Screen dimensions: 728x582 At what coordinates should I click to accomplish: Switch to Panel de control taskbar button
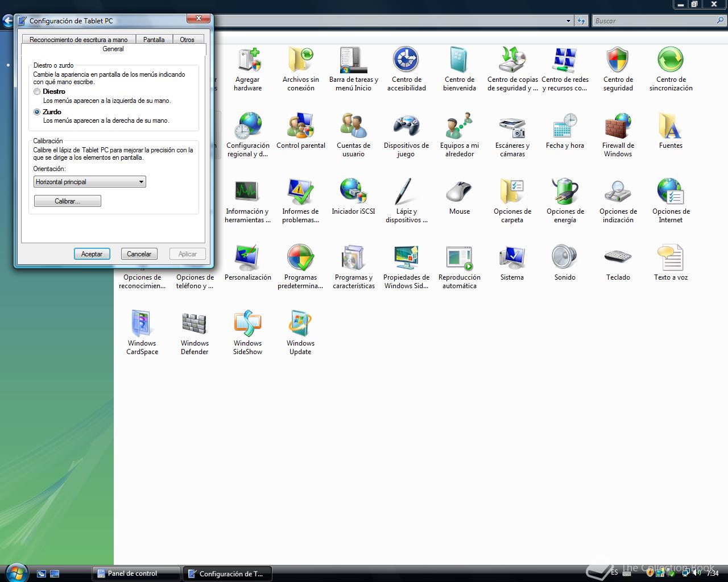(136, 573)
